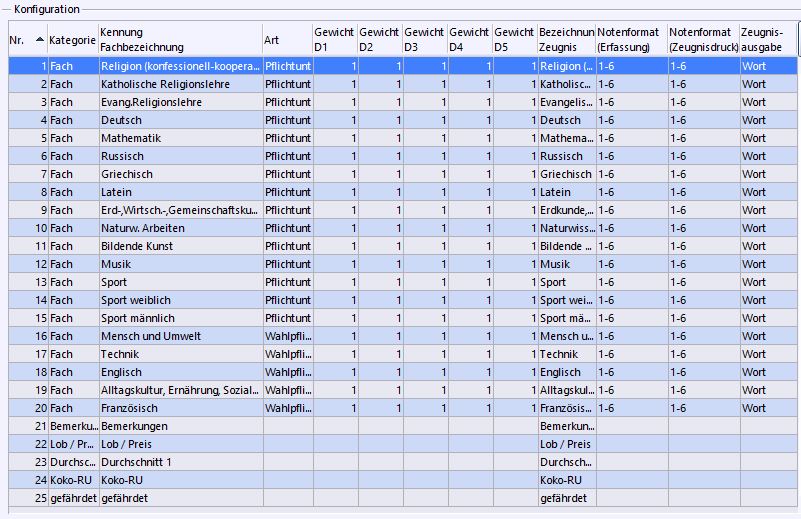This screenshot has height=519, width=801.
Task: Select the Sport weiblich Fachbezeichnung cell
Action: coord(179,300)
